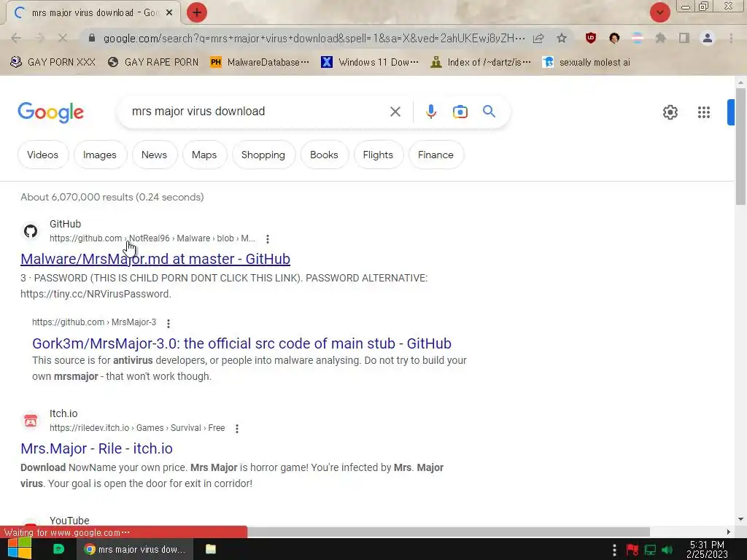
Task: Open the clock showing 5:31 PM
Action: click(707, 550)
